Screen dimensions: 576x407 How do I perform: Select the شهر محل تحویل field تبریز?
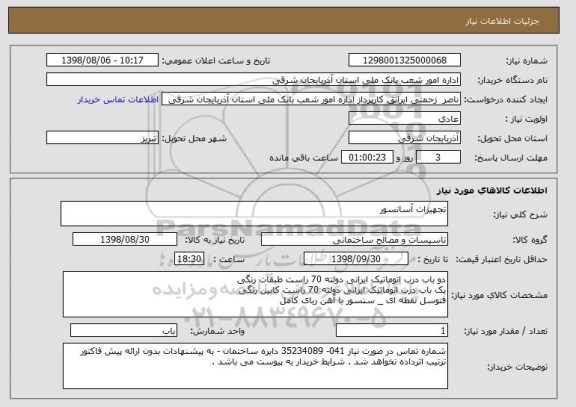tap(102, 138)
